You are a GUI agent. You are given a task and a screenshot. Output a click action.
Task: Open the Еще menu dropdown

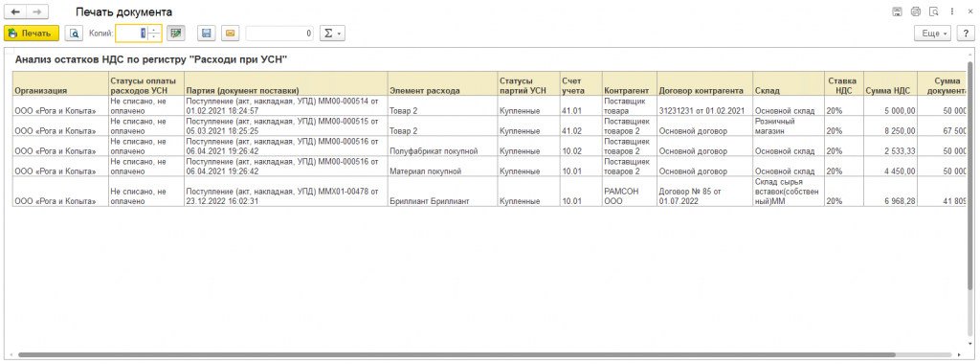(932, 34)
